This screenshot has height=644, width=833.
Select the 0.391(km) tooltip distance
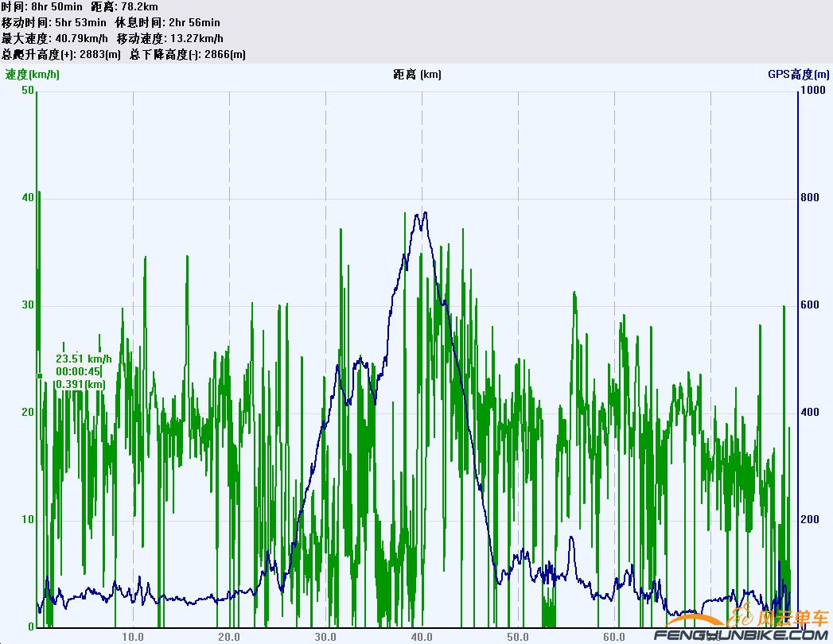tap(80, 385)
